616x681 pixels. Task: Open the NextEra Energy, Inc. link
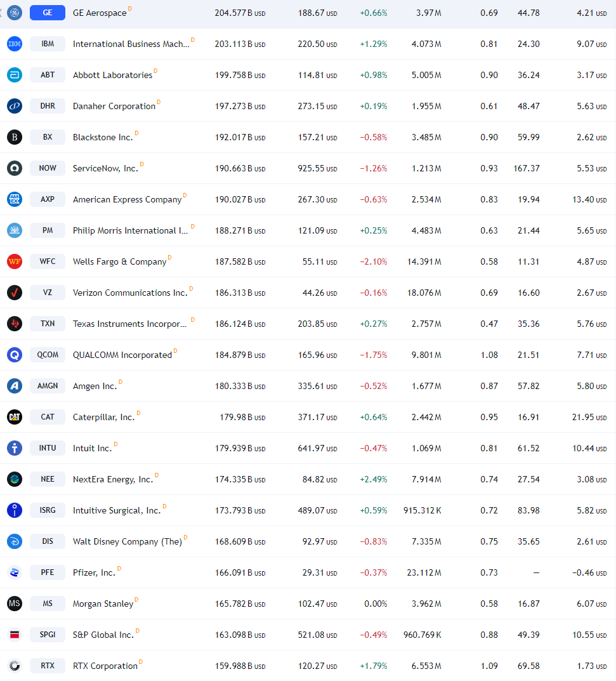(x=113, y=479)
